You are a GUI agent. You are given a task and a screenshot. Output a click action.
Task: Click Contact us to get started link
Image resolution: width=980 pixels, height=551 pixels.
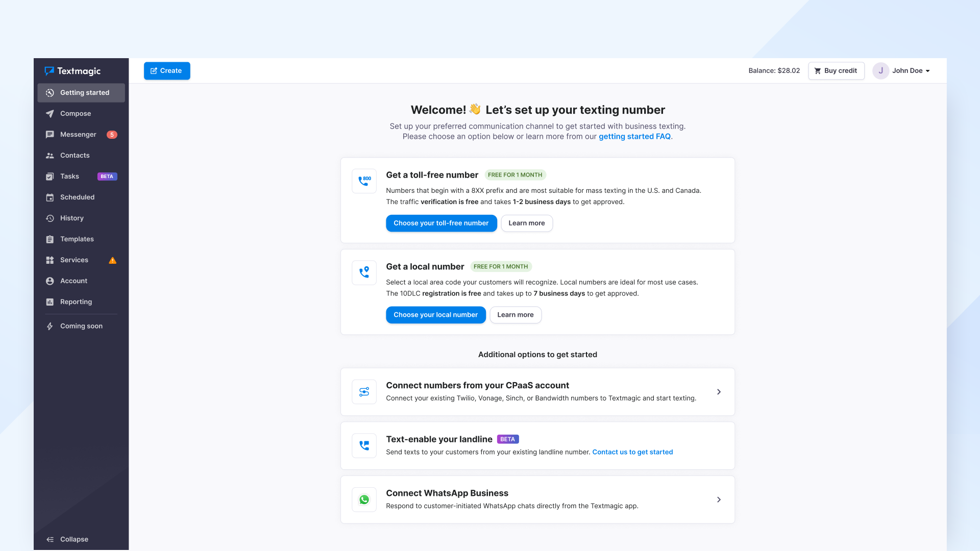click(x=632, y=452)
